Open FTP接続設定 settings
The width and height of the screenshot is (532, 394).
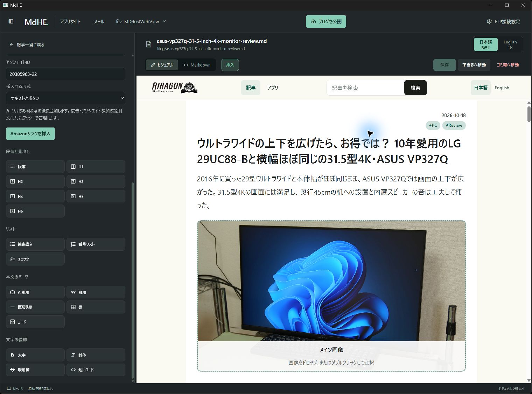click(503, 21)
